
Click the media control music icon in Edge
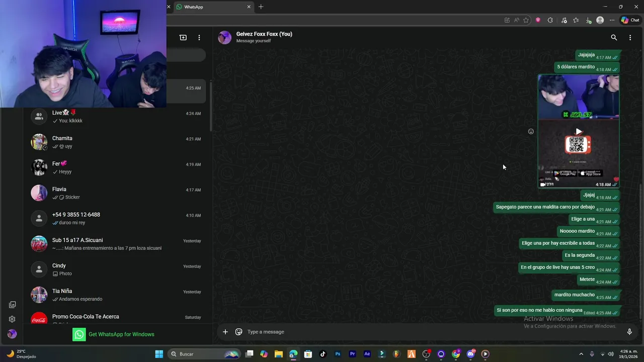click(x=564, y=20)
